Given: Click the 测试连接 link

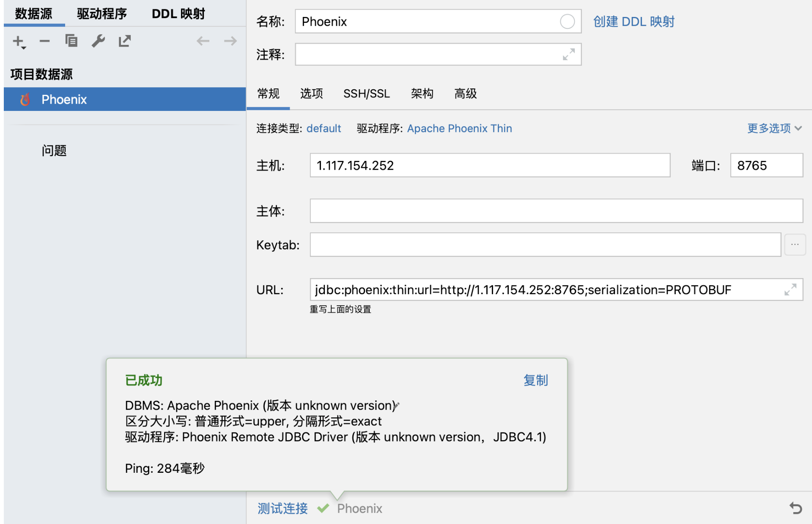Looking at the screenshot, I should [283, 508].
